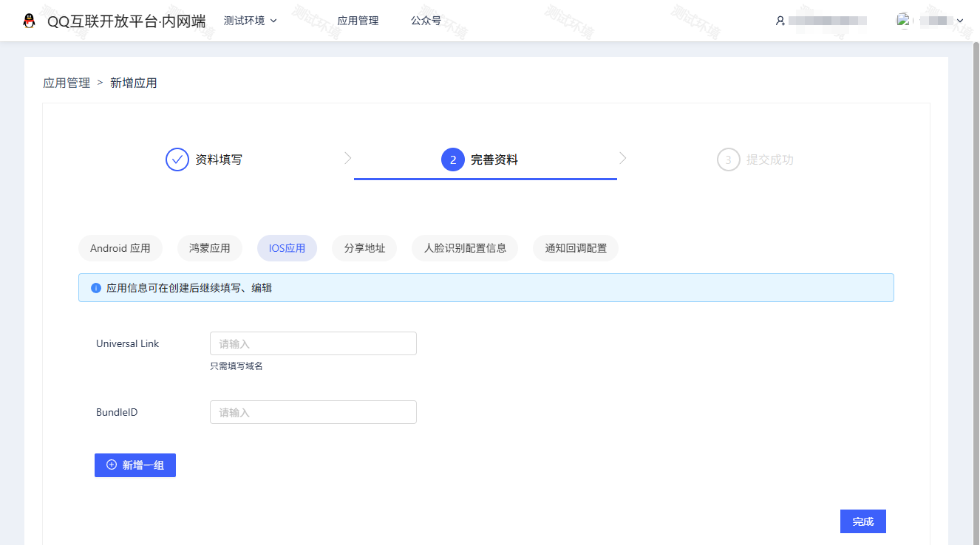Click the checkmark circle for 资料填写 step
Image resolution: width=980 pixels, height=545 pixels.
(x=177, y=160)
